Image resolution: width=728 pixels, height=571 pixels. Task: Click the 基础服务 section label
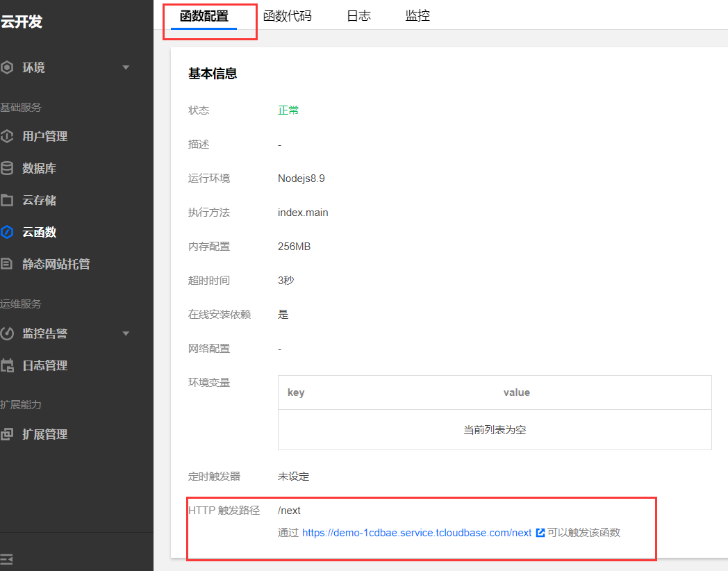pyautogui.click(x=21, y=107)
